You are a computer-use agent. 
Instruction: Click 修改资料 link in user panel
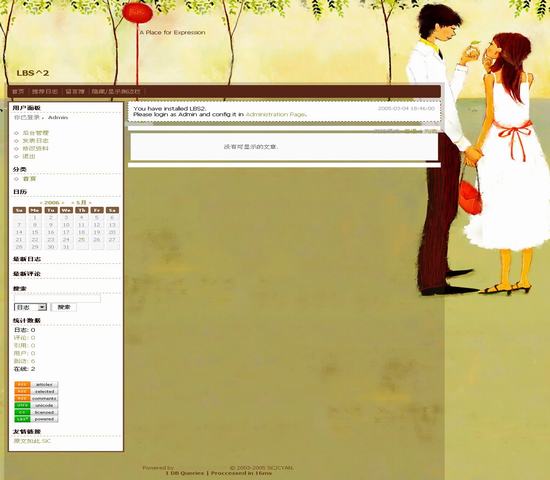[35, 148]
